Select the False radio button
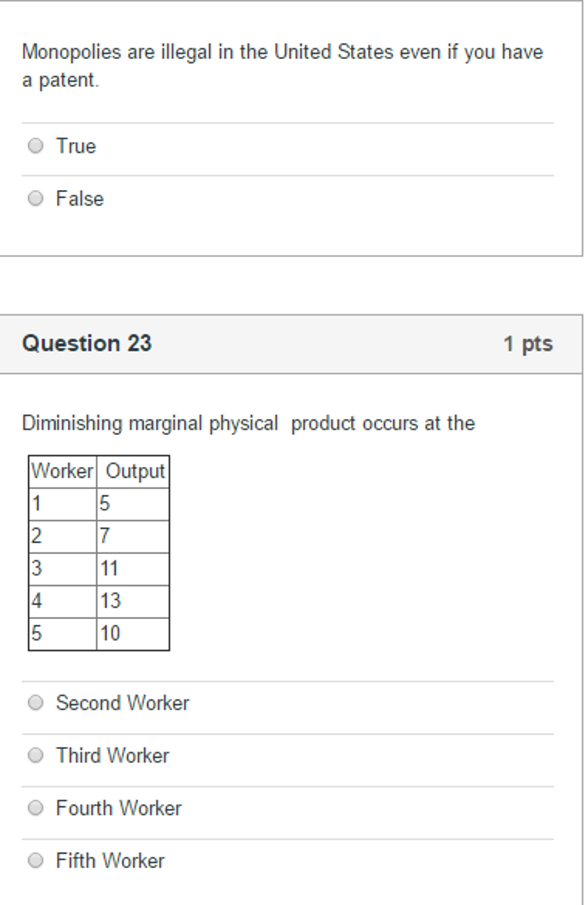 [35, 198]
